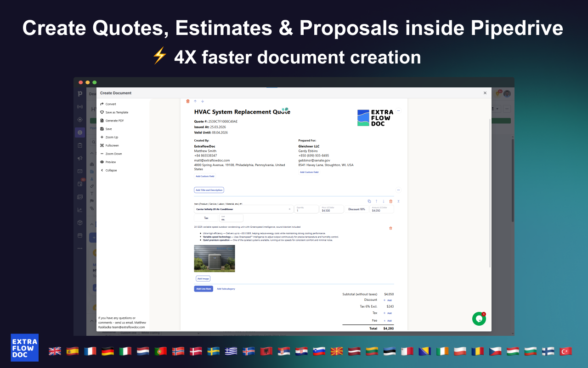588x368 pixels.
Task: Move the line item down with the arrow icon
Action: pos(383,201)
